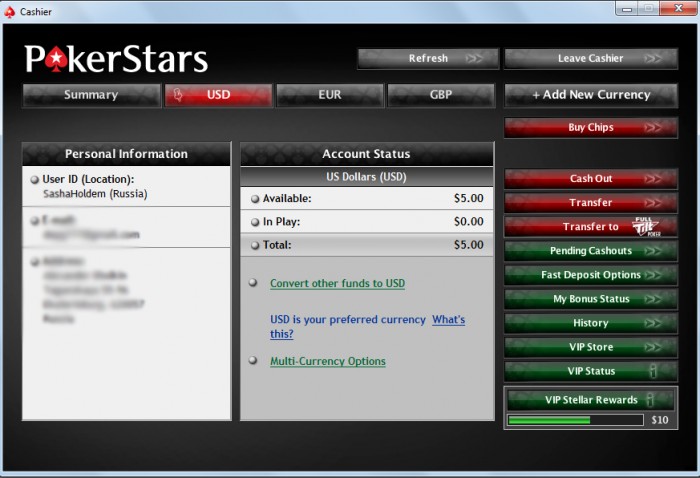Click the $10 Stellar Rewards amount

pos(659,420)
